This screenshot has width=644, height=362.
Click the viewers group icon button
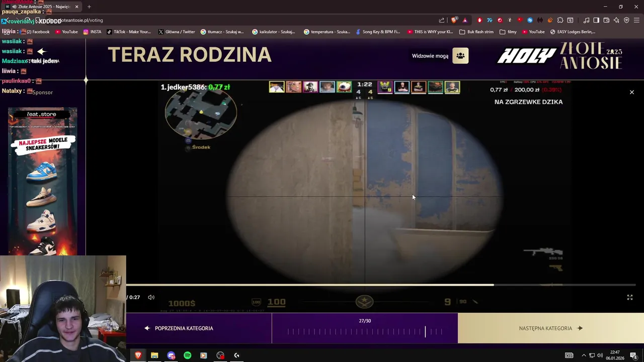pyautogui.click(x=460, y=56)
